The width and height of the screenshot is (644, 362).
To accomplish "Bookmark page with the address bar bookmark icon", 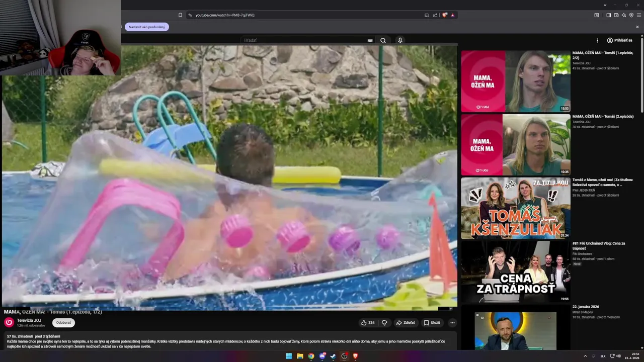I will coord(180,15).
